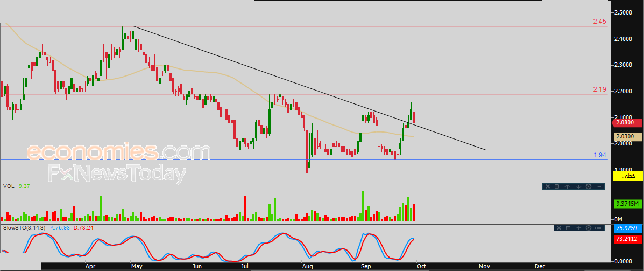Click the SlowSTO(3,14,3) indicator label
The width and height of the screenshot is (644, 271).
click(25, 227)
